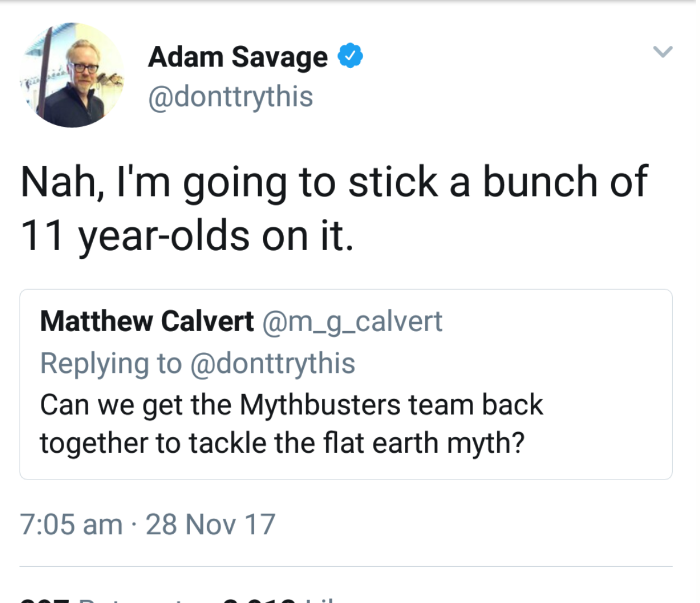This screenshot has height=603, width=700.
Task: Click the 'Replying to' label in quoted tweet
Action: 111,363
